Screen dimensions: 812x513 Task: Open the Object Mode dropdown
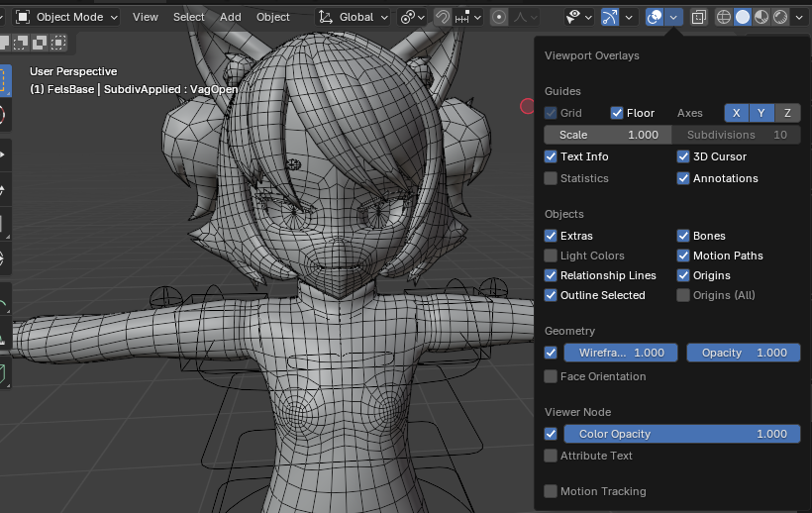(x=66, y=17)
